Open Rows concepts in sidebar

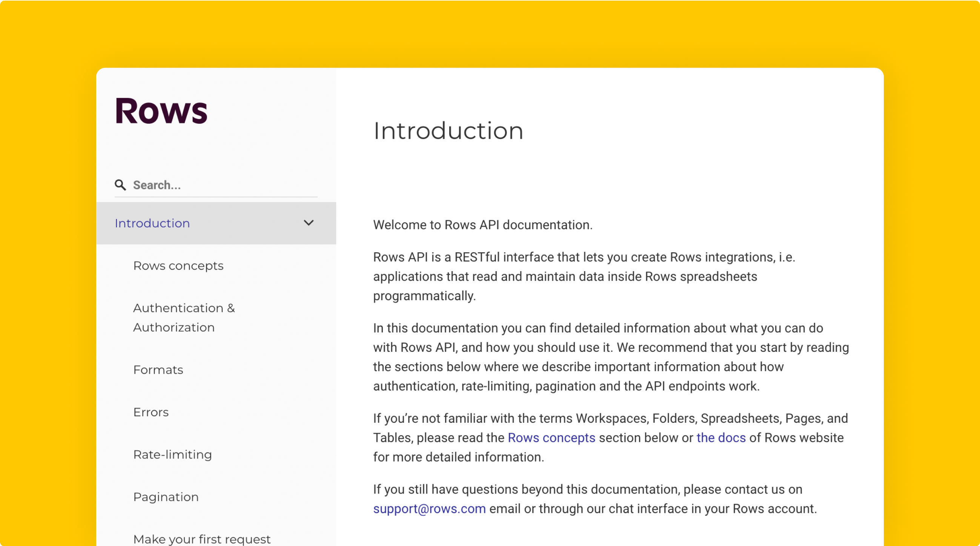(x=178, y=266)
